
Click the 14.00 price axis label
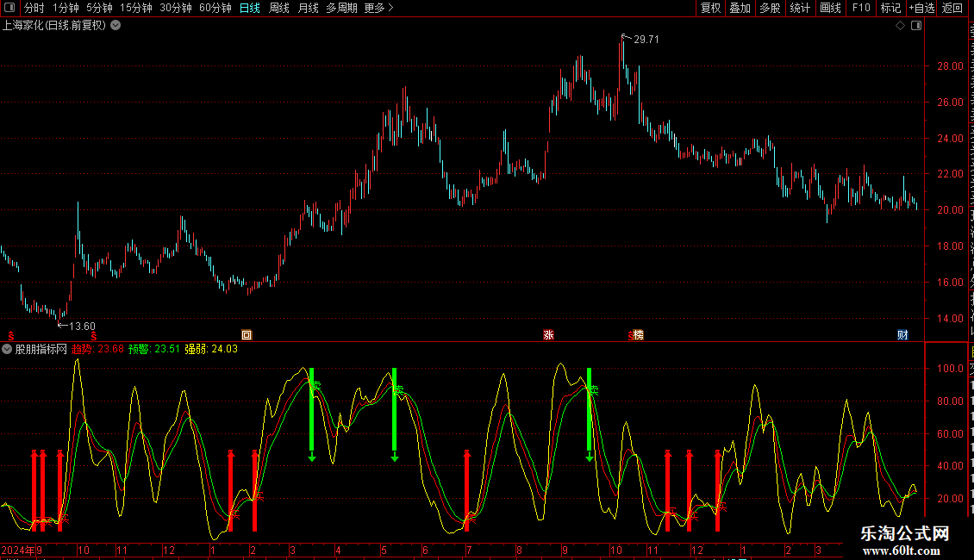point(950,319)
